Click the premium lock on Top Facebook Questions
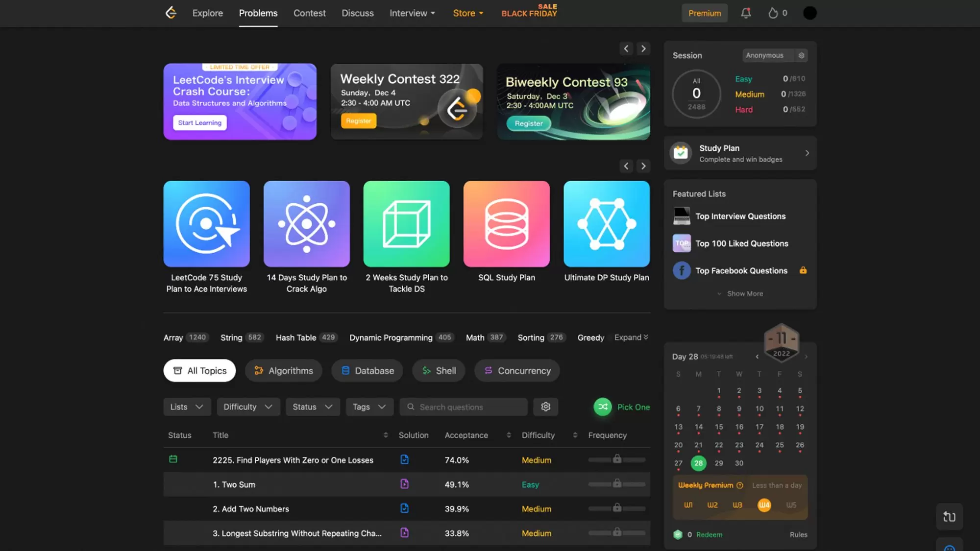 click(803, 270)
